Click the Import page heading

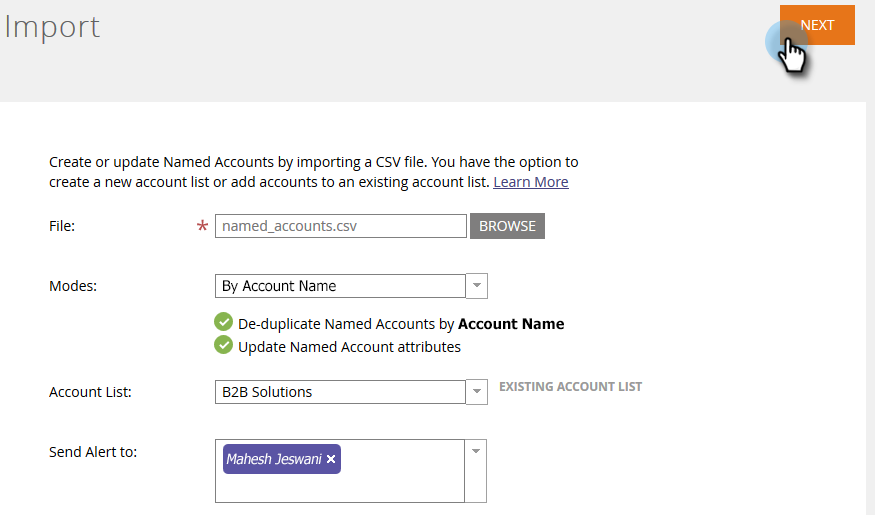(x=52, y=27)
